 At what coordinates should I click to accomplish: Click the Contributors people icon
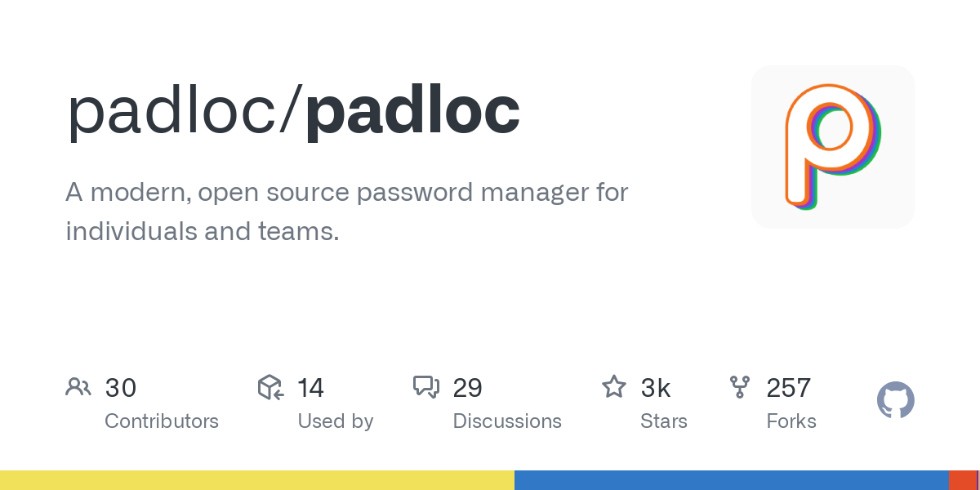tap(78, 387)
